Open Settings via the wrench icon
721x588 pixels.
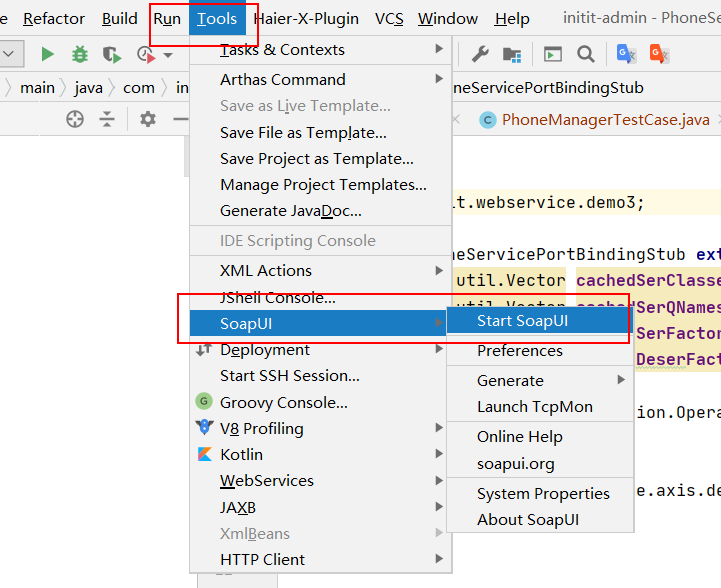point(480,54)
